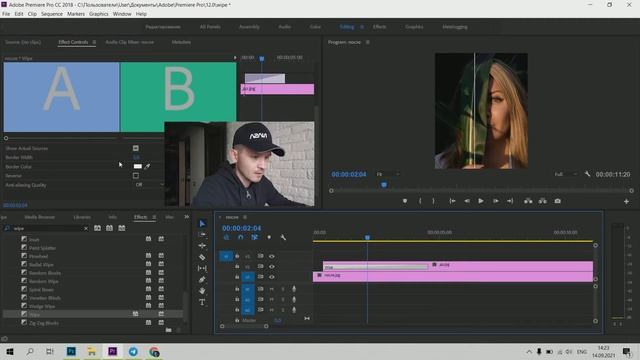The height and width of the screenshot is (360, 640).
Task: Toggle lock on top video track
Action: (x=237, y=256)
